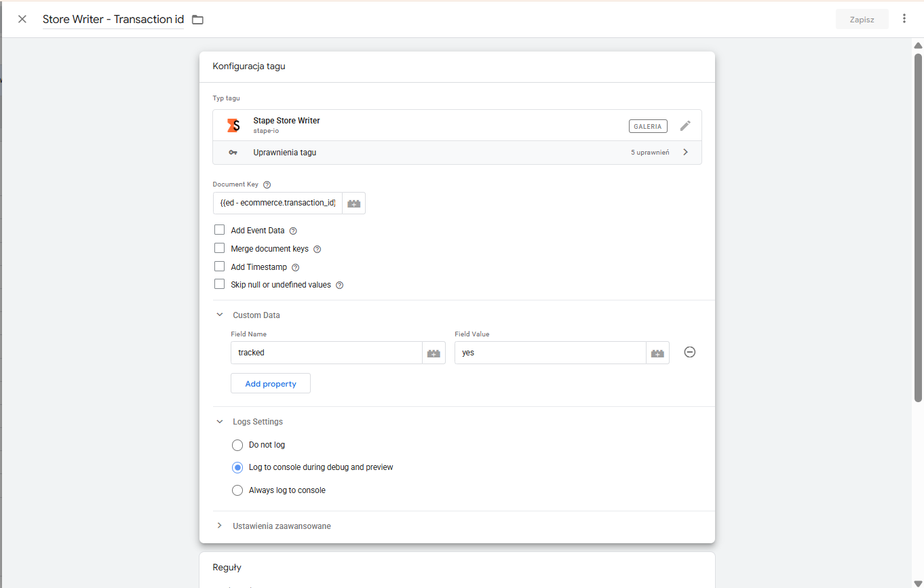Click the scrollbar up arrow
The image size is (924, 588).
coord(918,45)
